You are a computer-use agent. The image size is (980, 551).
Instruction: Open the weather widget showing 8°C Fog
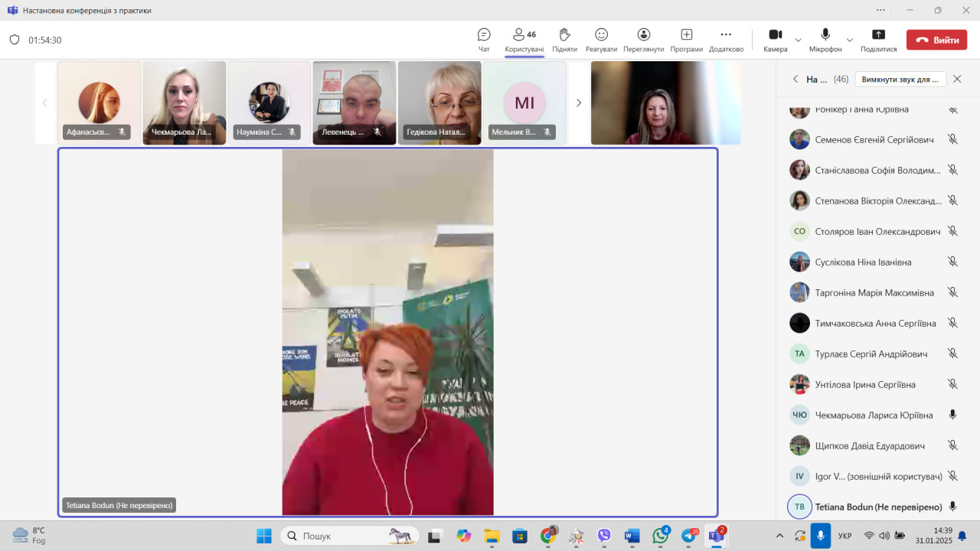click(31, 535)
